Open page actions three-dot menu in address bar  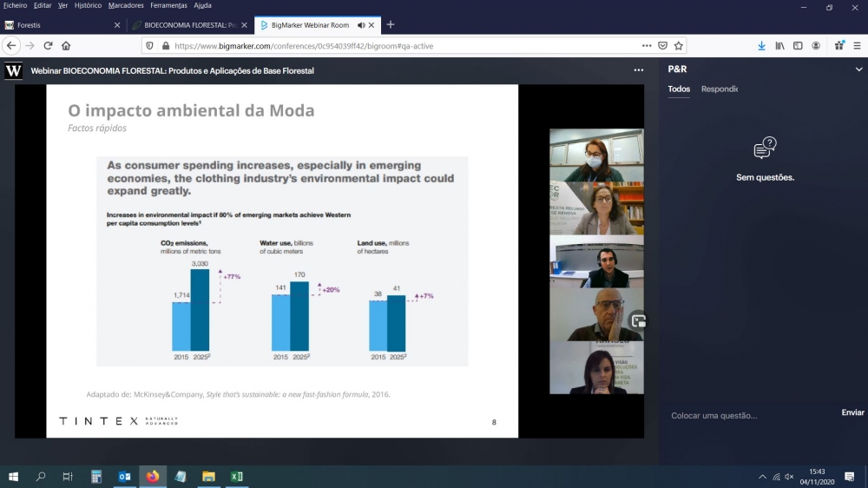[647, 46]
